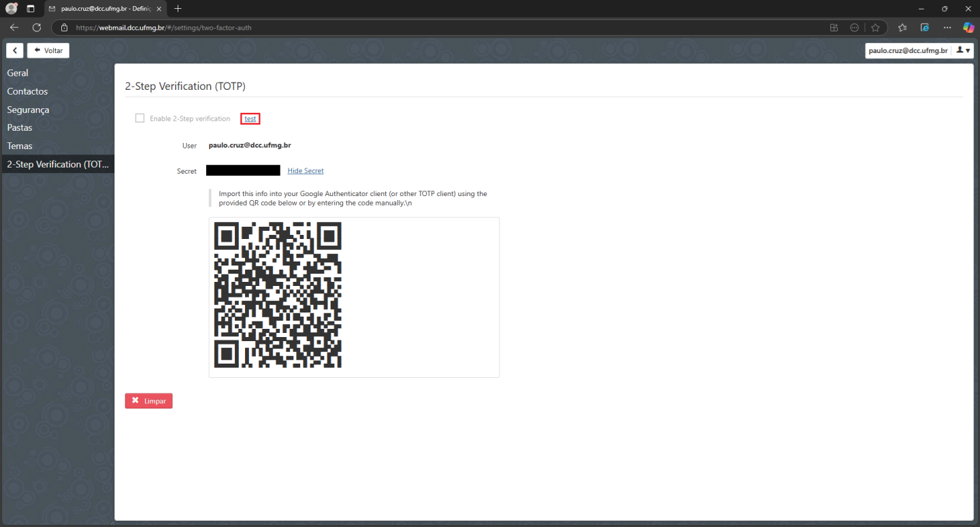Open the Copilot sidebar icon
Image resolution: width=980 pixels, height=527 pixels.
[x=968, y=28]
